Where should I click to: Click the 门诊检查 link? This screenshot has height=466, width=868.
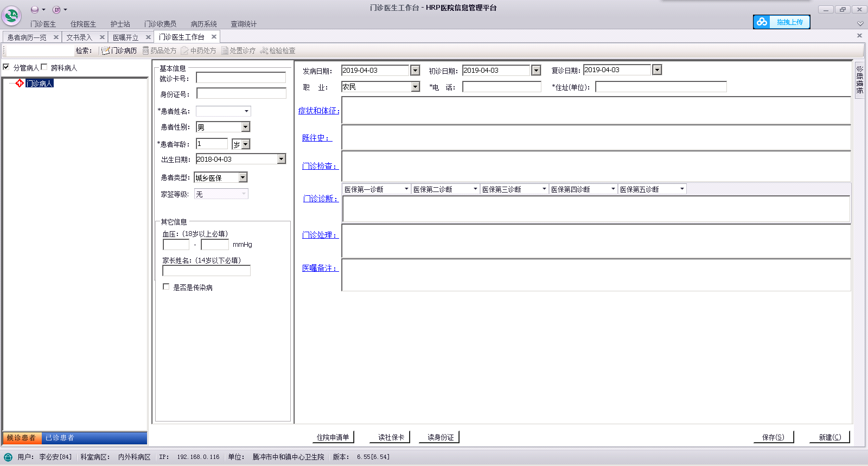[320, 166]
